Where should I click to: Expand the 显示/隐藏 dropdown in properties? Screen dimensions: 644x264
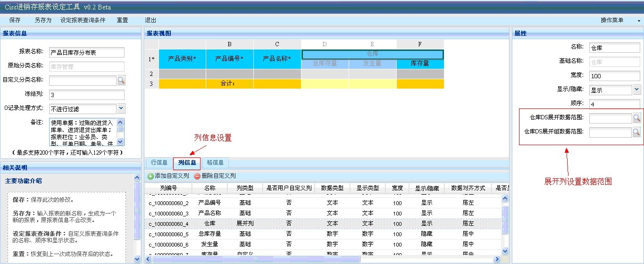[x=636, y=90]
